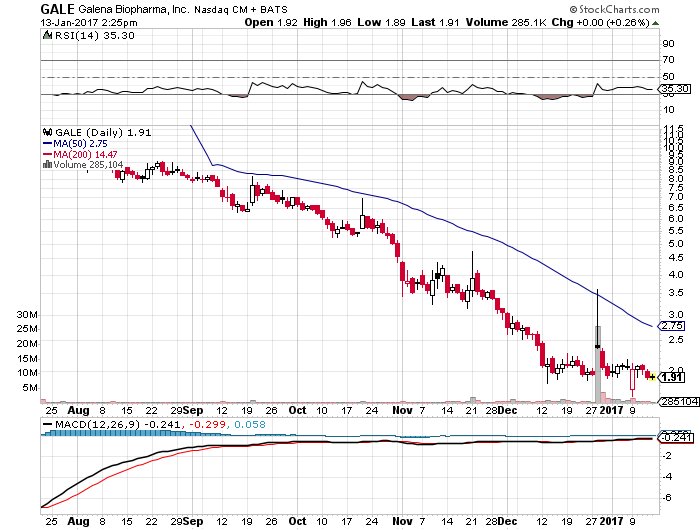Click the yellow-highlighted latest candle

pyautogui.click(x=652, y=377)
